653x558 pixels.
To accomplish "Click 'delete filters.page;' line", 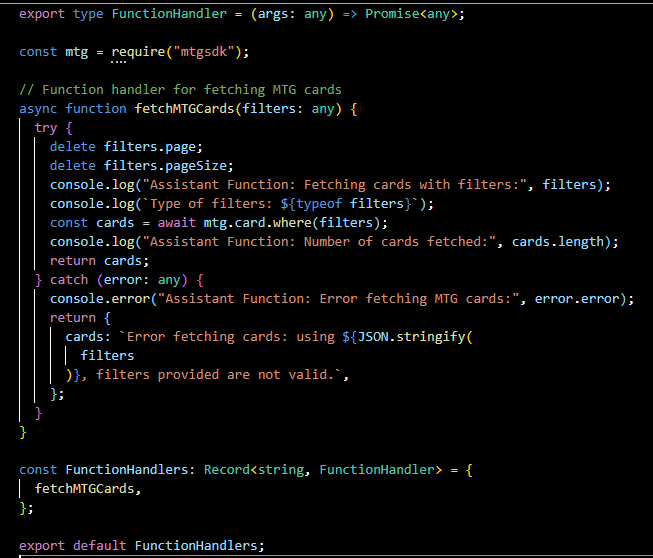I will tap(126, 147).
